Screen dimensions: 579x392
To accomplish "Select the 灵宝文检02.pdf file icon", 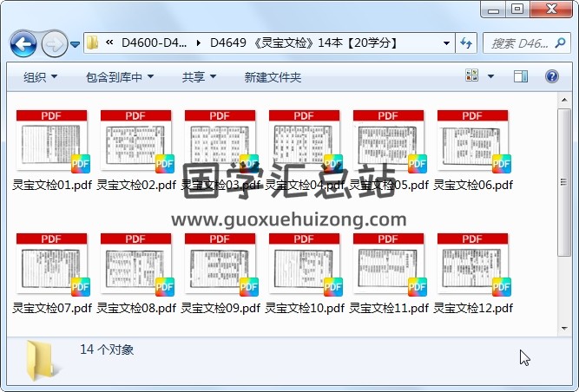I will 136,141.
